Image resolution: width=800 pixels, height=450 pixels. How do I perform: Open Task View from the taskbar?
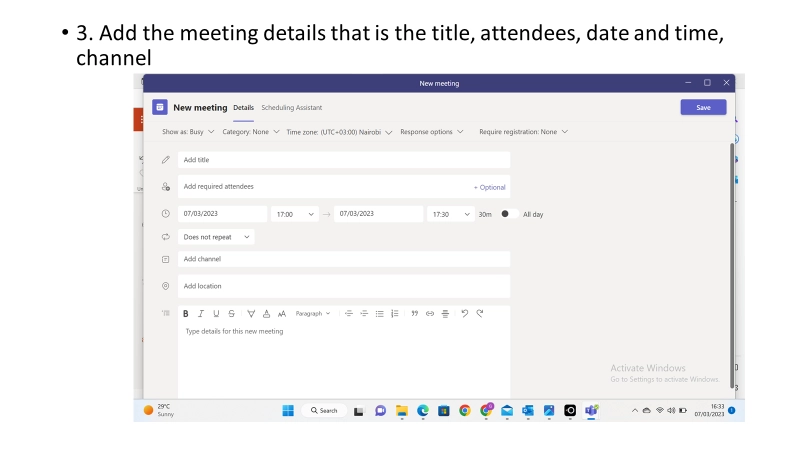(x=359, y=411)
